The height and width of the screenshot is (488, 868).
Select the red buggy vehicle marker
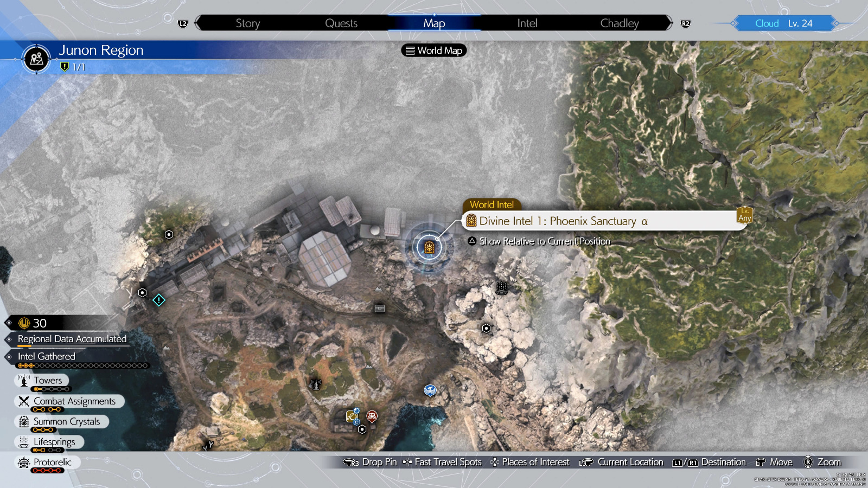[x=372, y=416]
